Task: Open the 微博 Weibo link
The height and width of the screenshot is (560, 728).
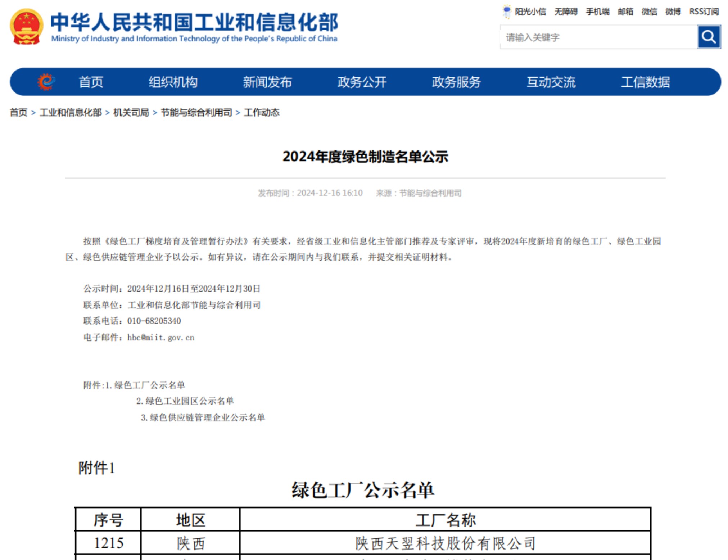Action: click(x=673, y=12)
